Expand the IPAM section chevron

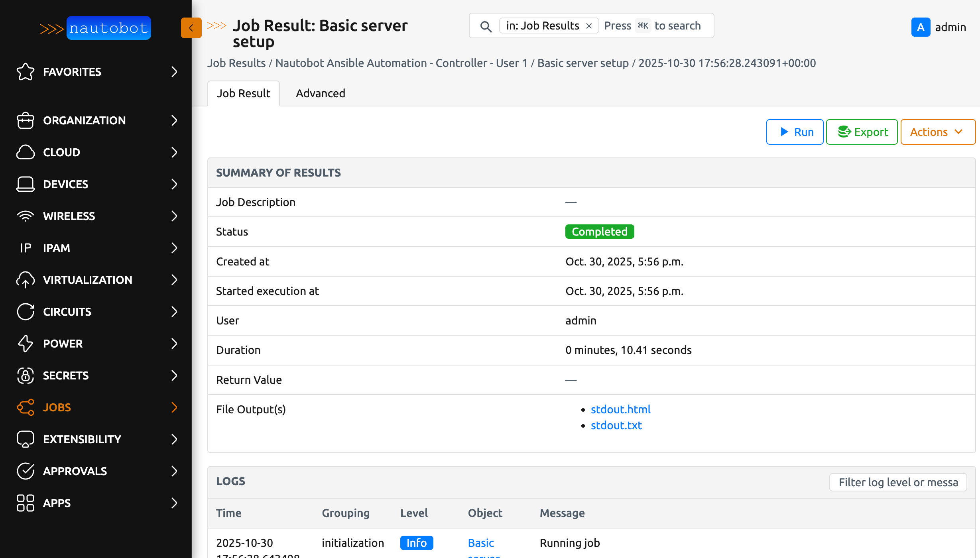tap(174, 248)
